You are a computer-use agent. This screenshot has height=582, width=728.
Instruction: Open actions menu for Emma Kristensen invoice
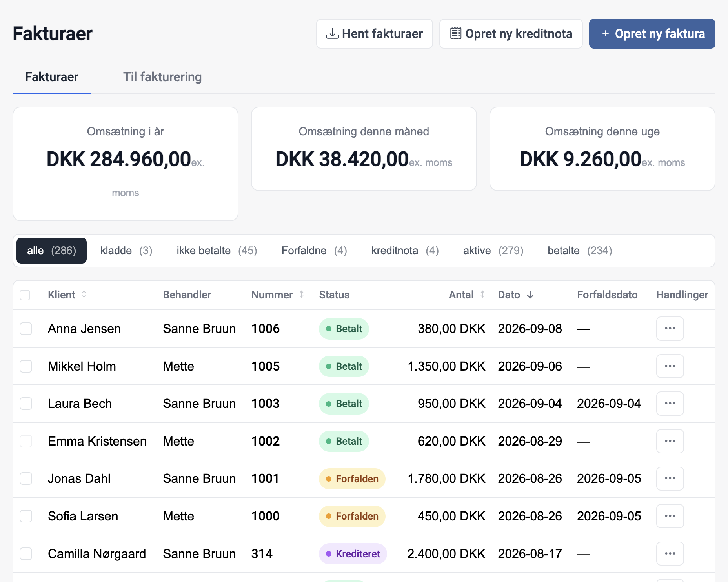[x=670, y=441]
